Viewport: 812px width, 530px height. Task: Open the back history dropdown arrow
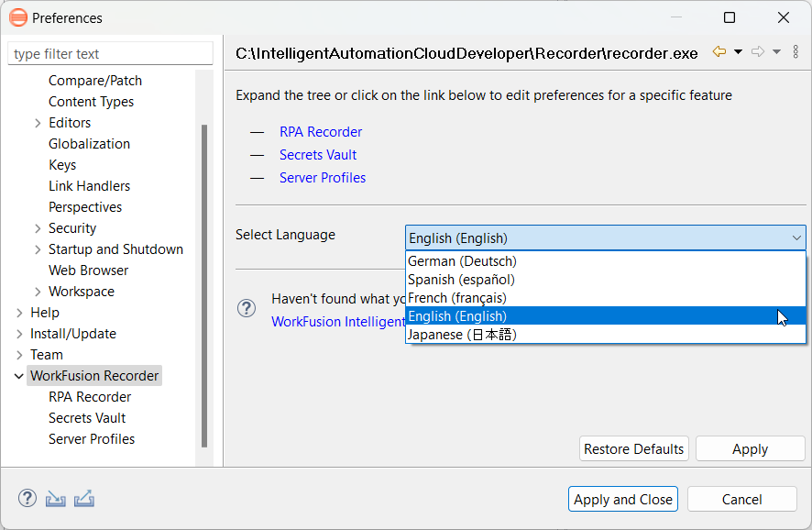(x=739, y=52)
